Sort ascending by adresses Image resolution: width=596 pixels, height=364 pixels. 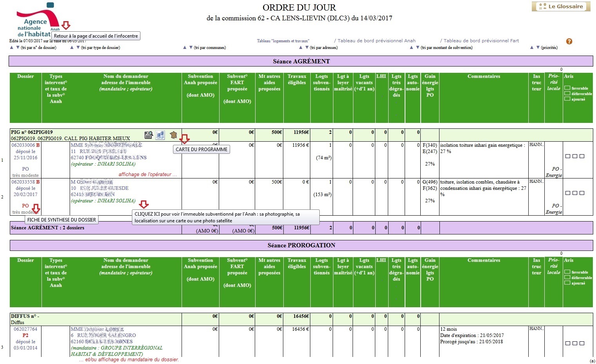(x=301, y=48)
